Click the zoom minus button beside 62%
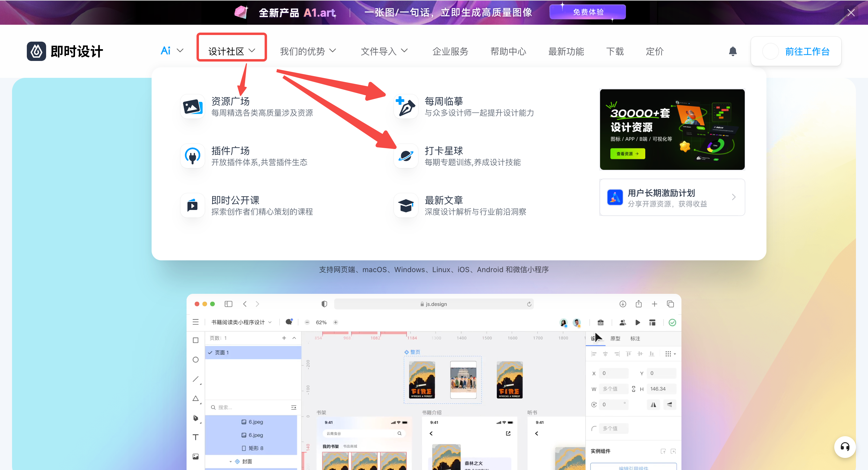The height and width of the screenshot is (470, 868). point(307,322)
